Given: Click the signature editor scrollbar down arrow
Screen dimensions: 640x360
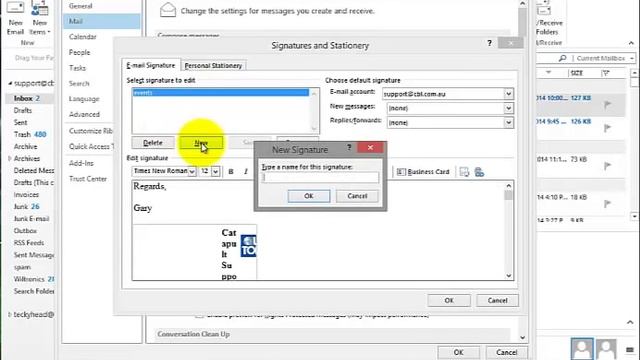Looking at the screenshot, I should click(x=509, y=276).
